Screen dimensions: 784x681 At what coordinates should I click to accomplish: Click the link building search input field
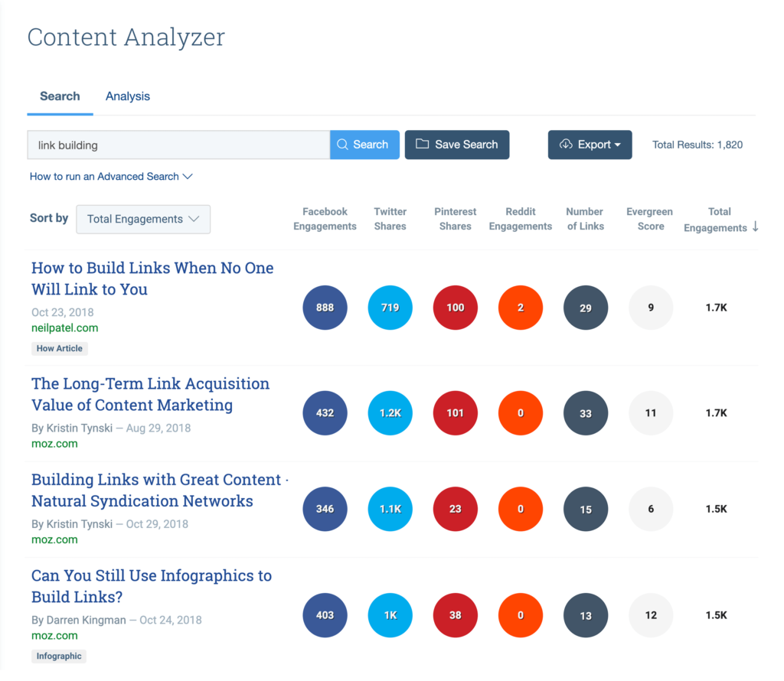click(178, 145)
